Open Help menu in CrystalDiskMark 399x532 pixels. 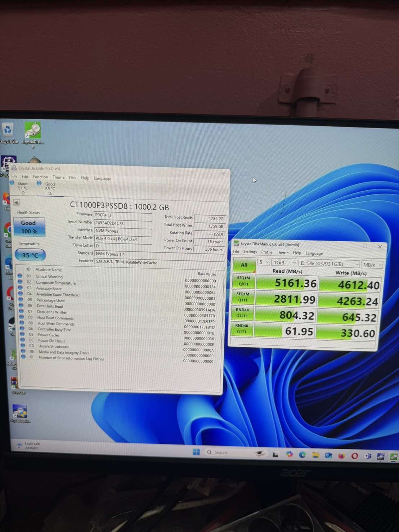pyautogui.click(x=297, y=253)
